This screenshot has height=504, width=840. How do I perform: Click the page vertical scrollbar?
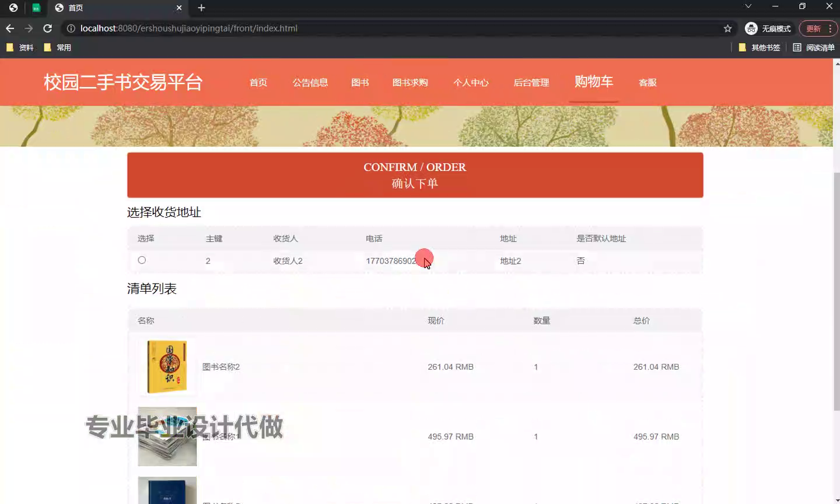[x=836, y=292]
